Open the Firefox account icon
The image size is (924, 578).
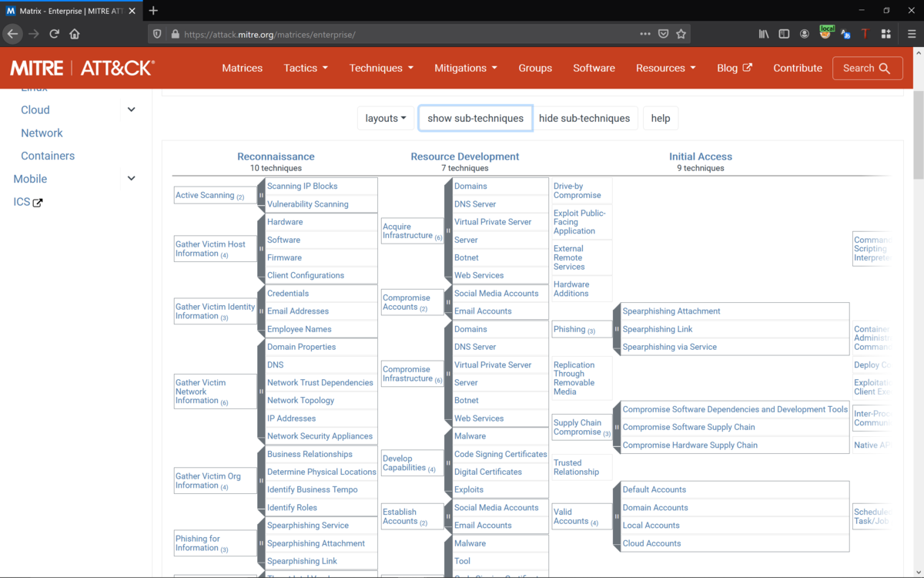coord(805,34)
